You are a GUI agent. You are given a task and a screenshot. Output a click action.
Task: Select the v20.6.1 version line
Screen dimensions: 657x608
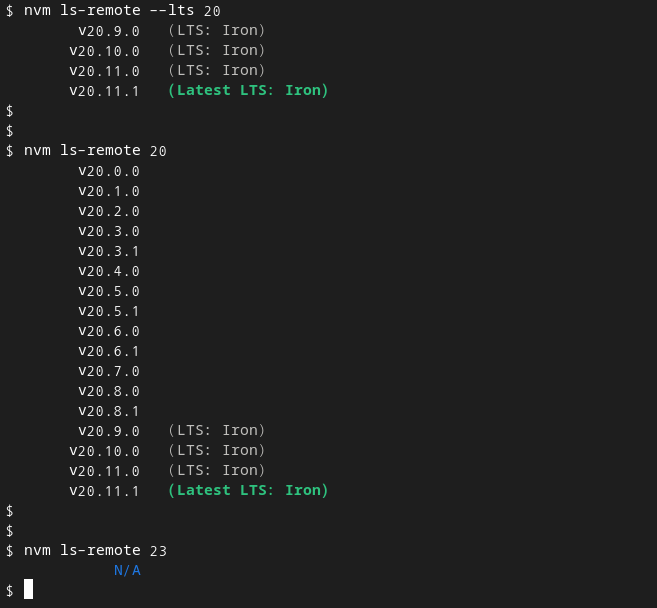pyautogui.click(x=109, y=351)
